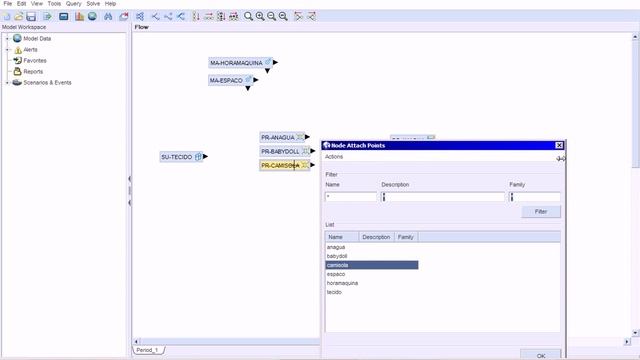Select the Reports tree item label
The image size is (640, 360).
point(33,71)
